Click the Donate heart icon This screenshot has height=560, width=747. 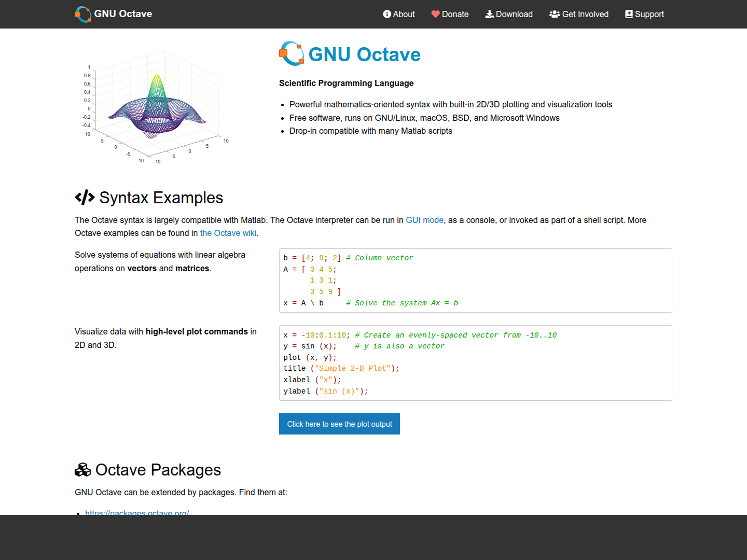tap(436, 14)
